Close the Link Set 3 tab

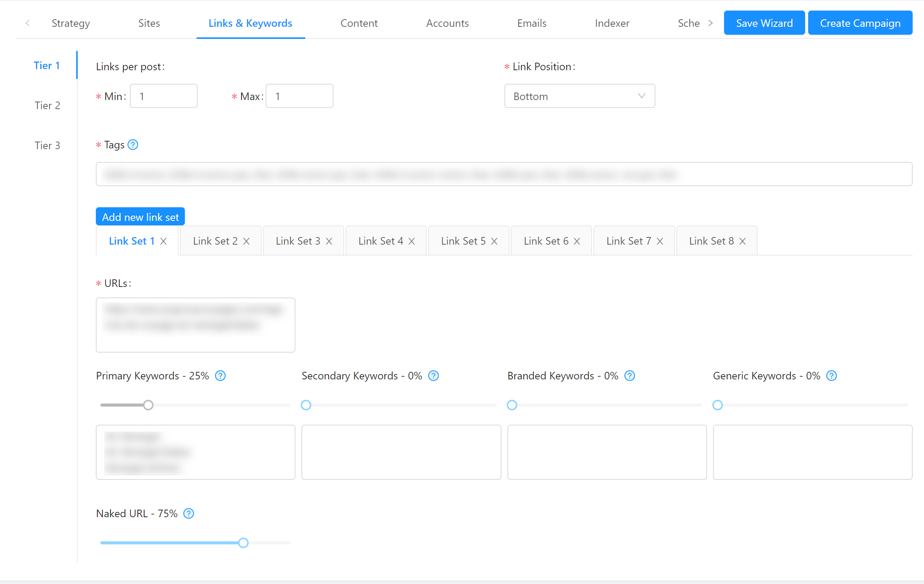pos(329,241)
